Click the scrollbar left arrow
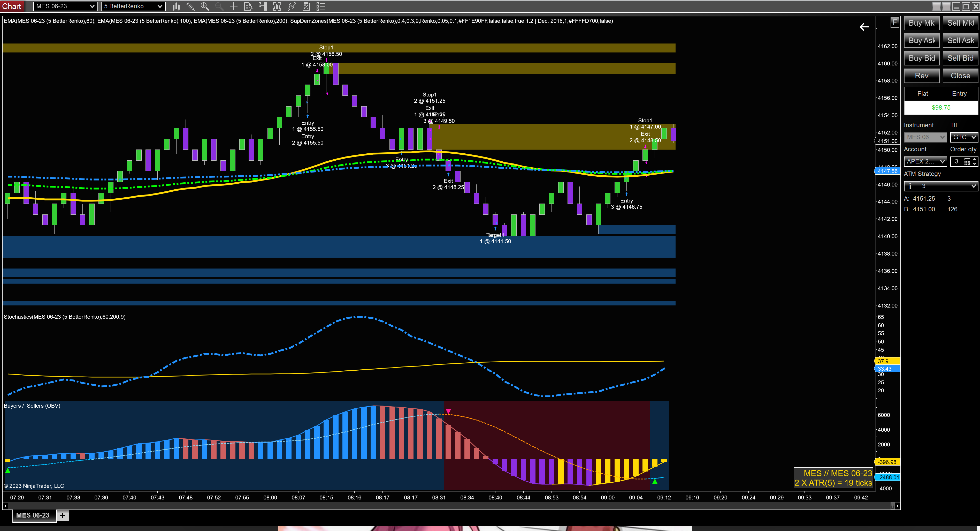This screenshot has width=980, height=531. pyautogui.click(x=5, y=506)
